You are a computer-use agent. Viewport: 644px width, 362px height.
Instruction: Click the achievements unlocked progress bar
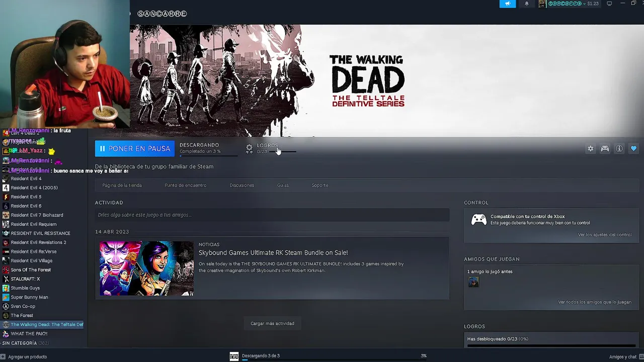click(x=551, y=345)
